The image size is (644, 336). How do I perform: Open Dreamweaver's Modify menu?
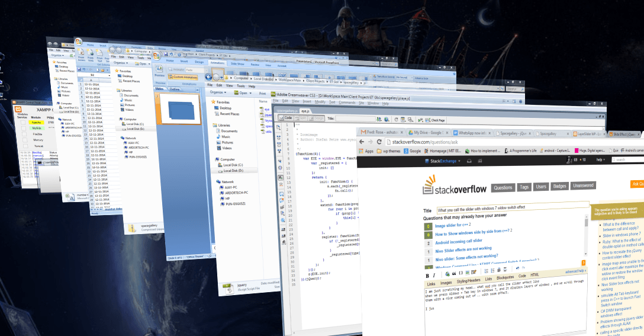point(320,101)
